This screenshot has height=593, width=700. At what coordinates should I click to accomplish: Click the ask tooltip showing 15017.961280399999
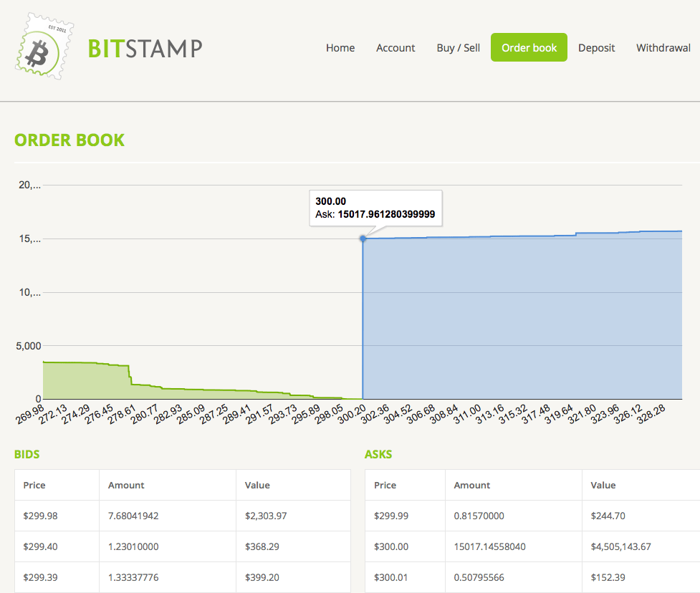(x=376, y=208)
